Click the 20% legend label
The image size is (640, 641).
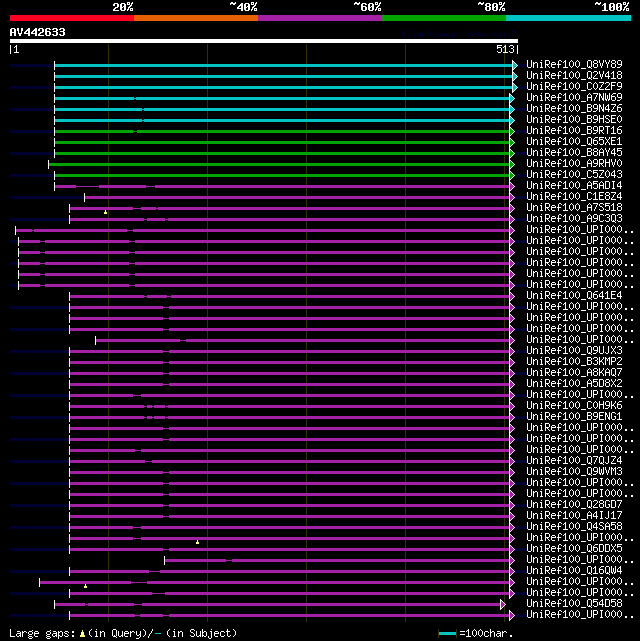coord(123,7)
